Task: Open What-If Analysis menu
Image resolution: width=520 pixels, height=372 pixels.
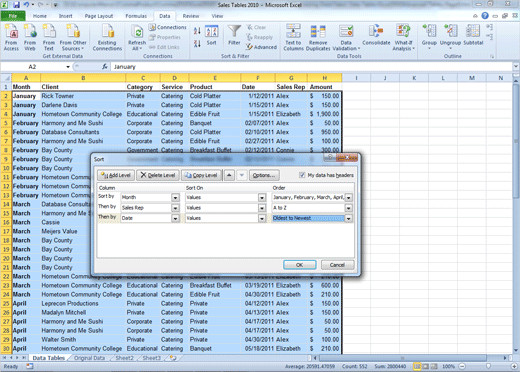Action: [403, 37]
